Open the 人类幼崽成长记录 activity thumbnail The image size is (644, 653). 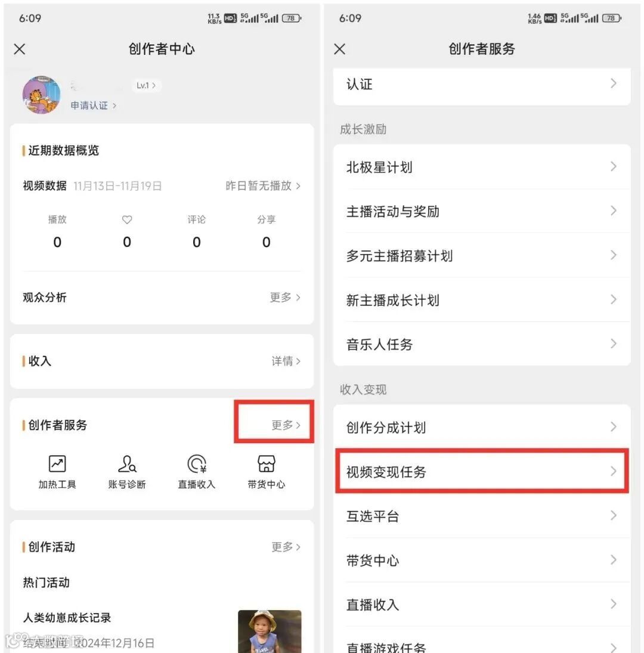point(270,632)
